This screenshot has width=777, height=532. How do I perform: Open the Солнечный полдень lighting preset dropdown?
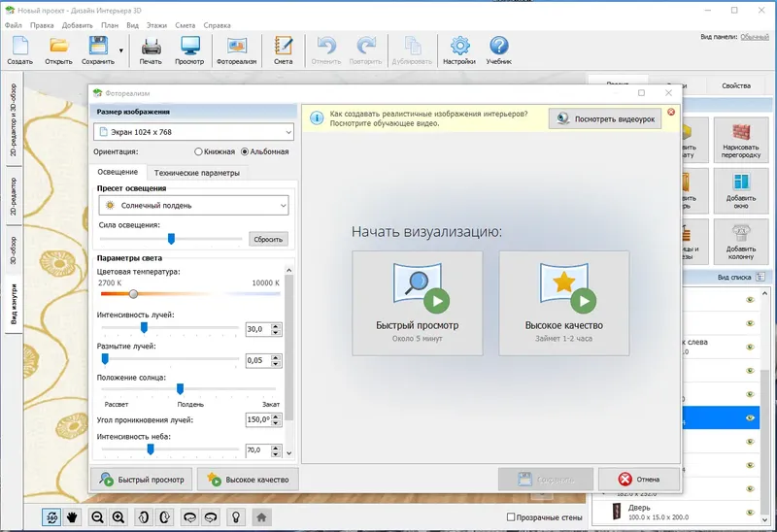(x=193, y=206)
